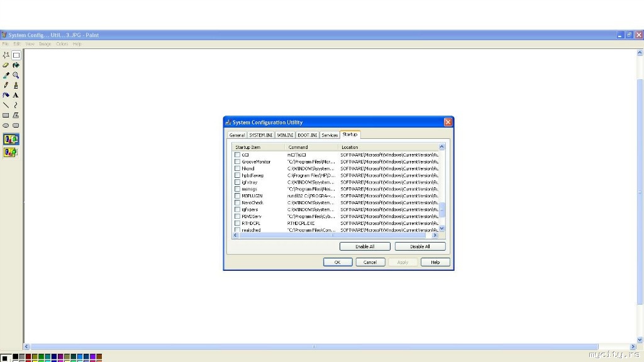Toggle the igfxpers startup checkbox
Screen dimensions: 644x362
(237, 209)
